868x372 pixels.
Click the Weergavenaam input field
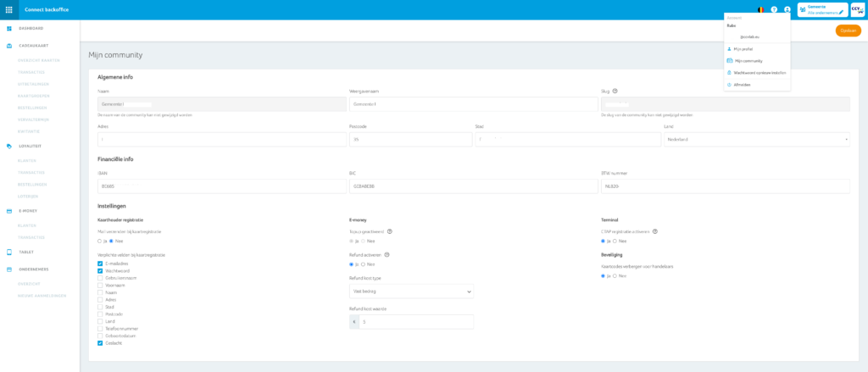[x=472, y=104]
